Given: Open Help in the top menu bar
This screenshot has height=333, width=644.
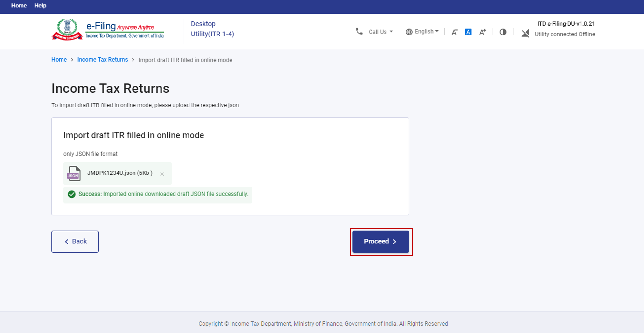Looking at the screenshot, I should pyautogui.click(x=40, y=6).
